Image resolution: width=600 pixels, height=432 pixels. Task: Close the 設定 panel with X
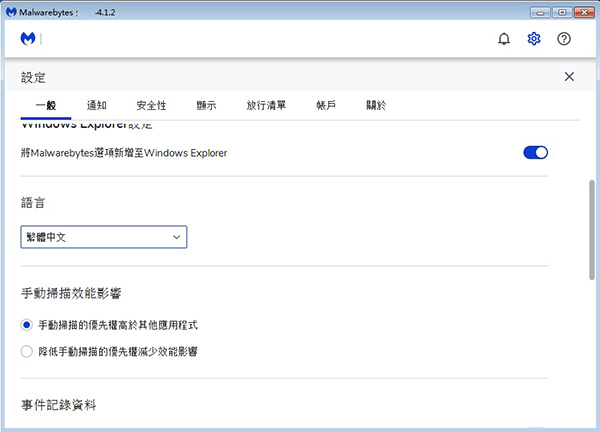[x=569, y=77]
